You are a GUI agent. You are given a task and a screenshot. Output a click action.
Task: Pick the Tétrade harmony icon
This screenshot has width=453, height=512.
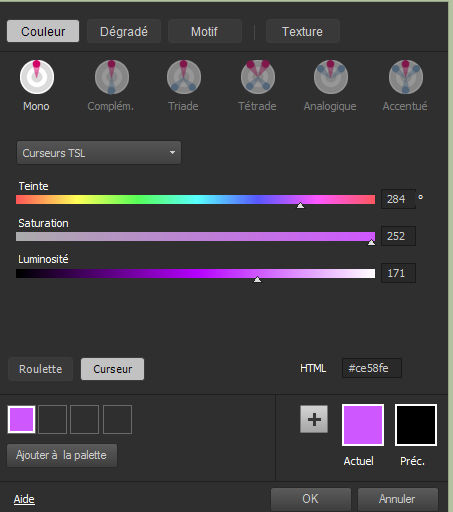click(x=258, y=77)
